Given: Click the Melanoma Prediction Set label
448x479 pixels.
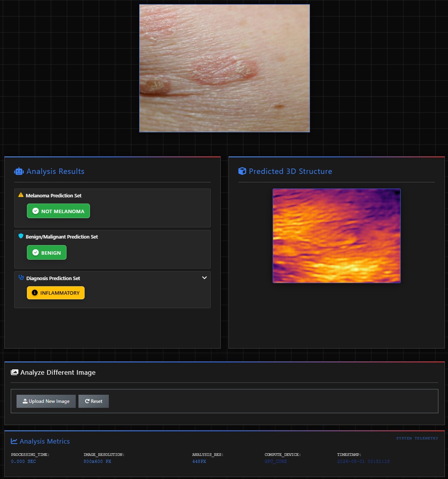Looking at the screenshot, I should coord(53,195).
